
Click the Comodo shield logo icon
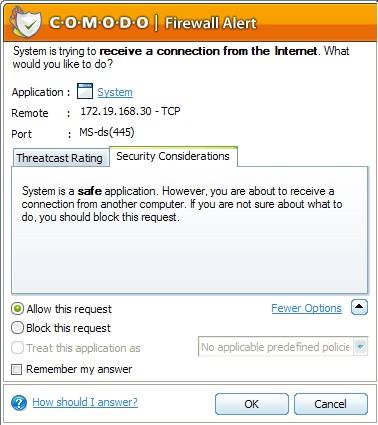pyautogui.click(x=25, y=23)
